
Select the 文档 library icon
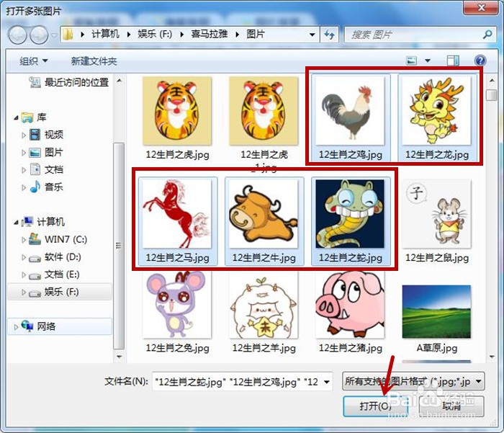click(35, 169)
